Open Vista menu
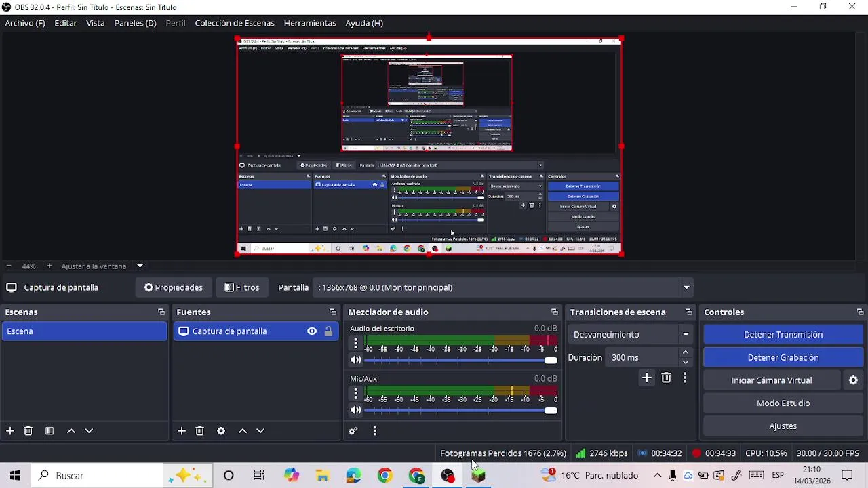 [96, 23]
